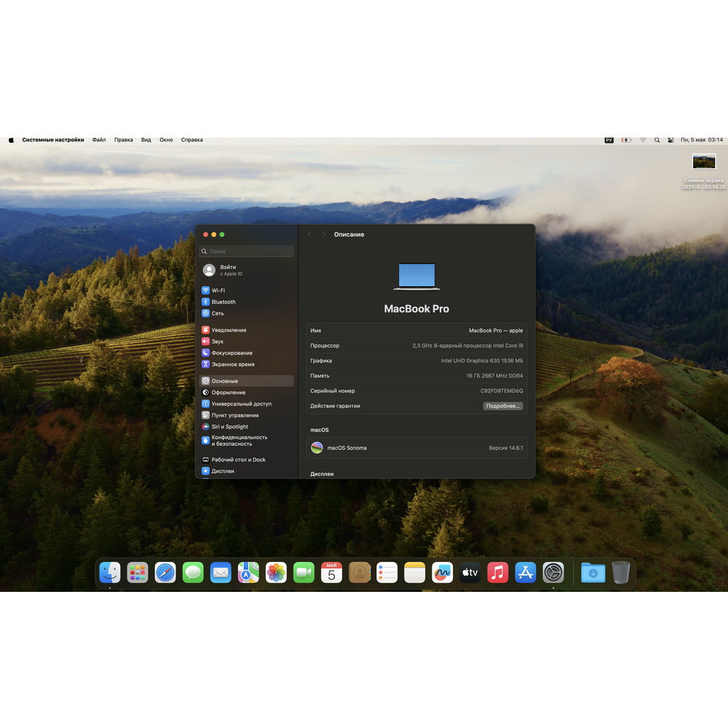Viewport: 728px width, 728px height.
Task: Select Основные in sidebar
Action: click(247, 381)
